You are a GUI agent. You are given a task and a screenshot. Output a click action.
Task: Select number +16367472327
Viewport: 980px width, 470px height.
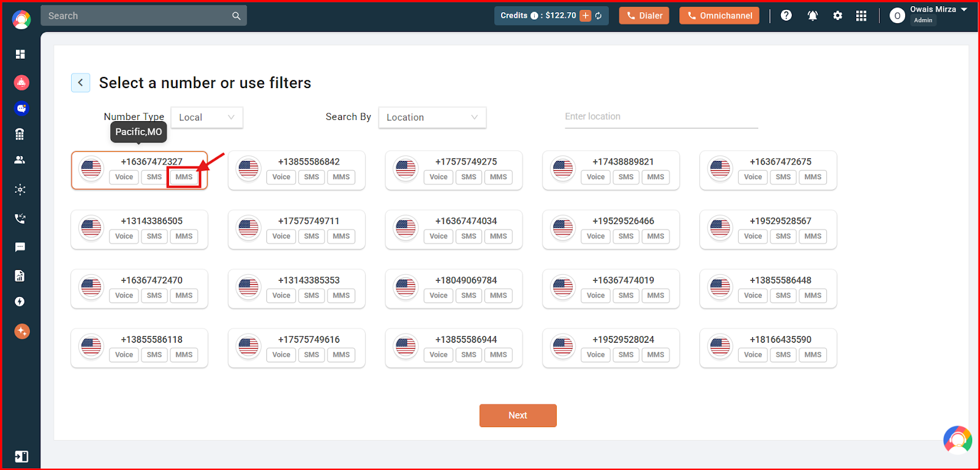click(140, 170)
